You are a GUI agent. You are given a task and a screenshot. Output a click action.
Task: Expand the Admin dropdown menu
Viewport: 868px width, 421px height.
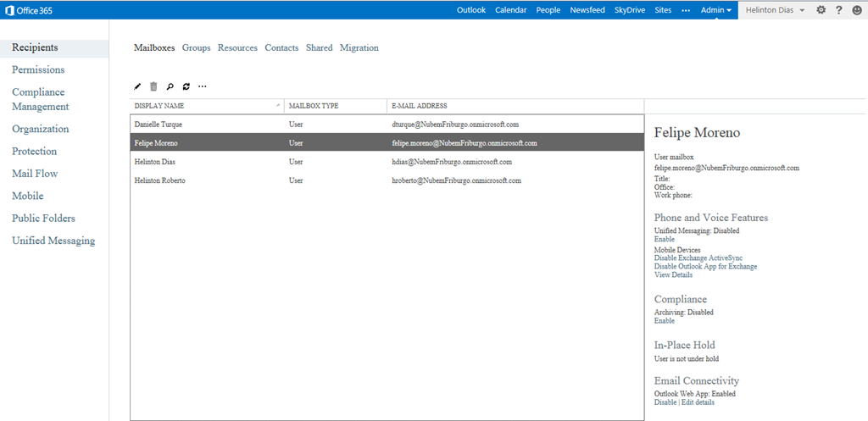click(716, 10)
